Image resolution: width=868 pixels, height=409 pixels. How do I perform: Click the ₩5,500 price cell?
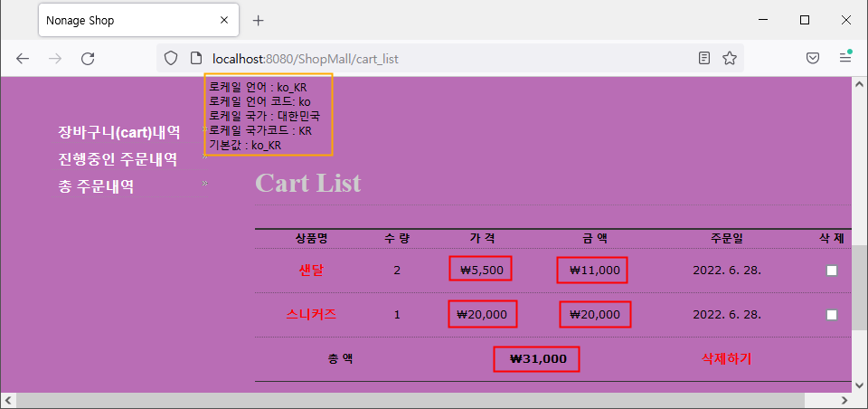click(482, 271)
